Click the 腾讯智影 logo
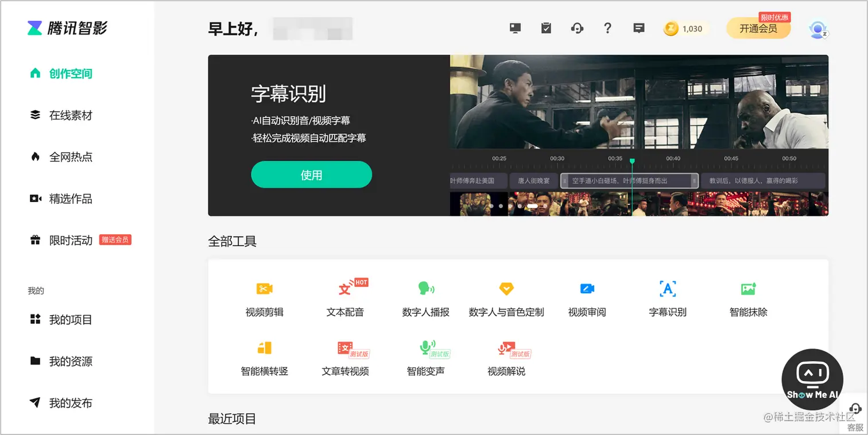 [x=67, y=28]
